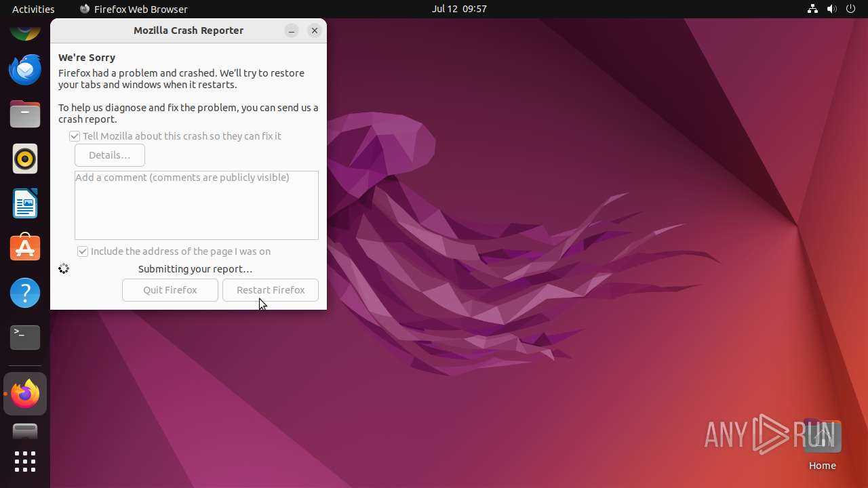Click inside the crash comment text box
This screenshot has width=868, height=488.
point(197,205)
